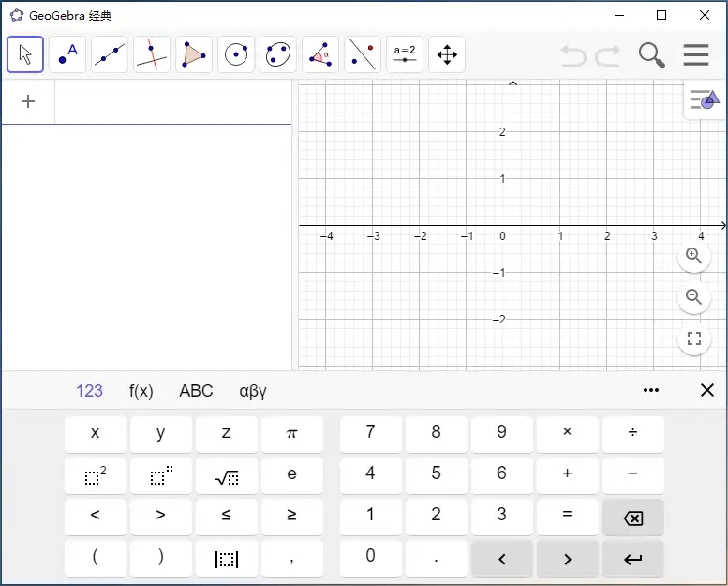Tap the power exponent key
The width and height of the screenshot is (728, 586).
coord(160,475)
